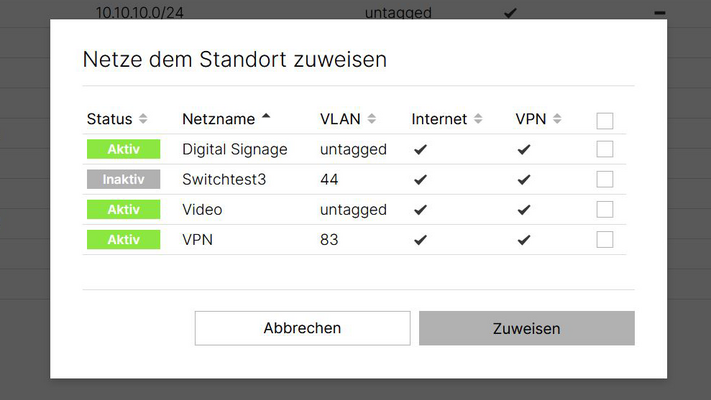Click the Aktiv badge for Video
Image resolution: width=711 pixels, height=400 pixels.
(x=123, y=210)
